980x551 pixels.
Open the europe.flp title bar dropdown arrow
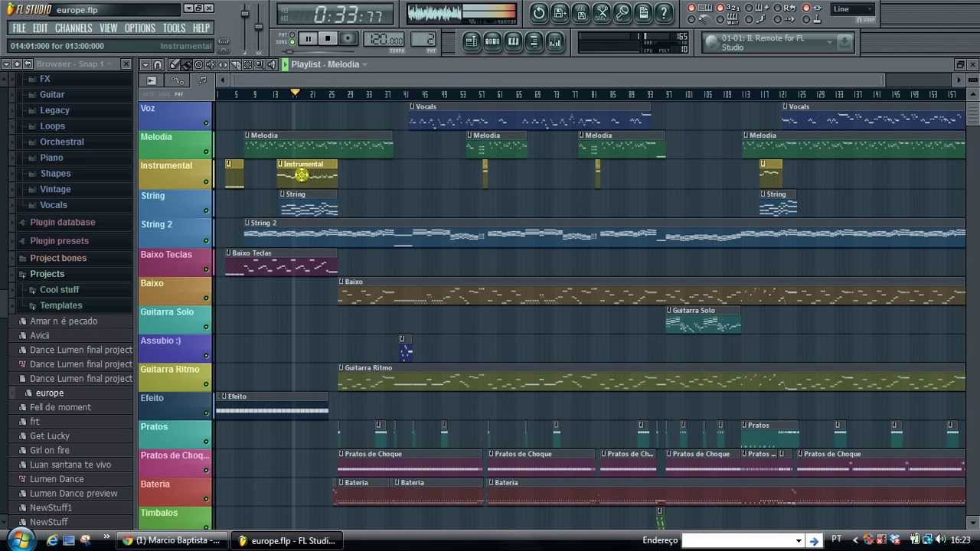coord(189,8)
